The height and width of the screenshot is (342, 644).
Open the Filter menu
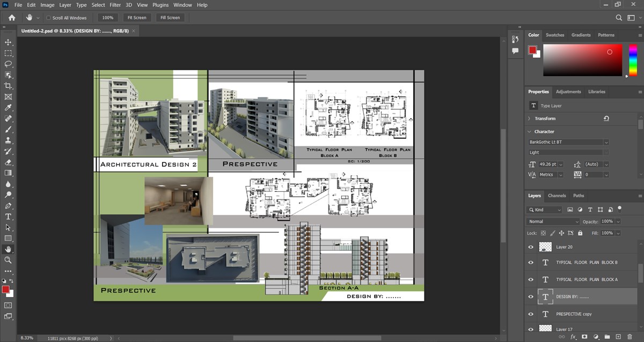[115, 5]
